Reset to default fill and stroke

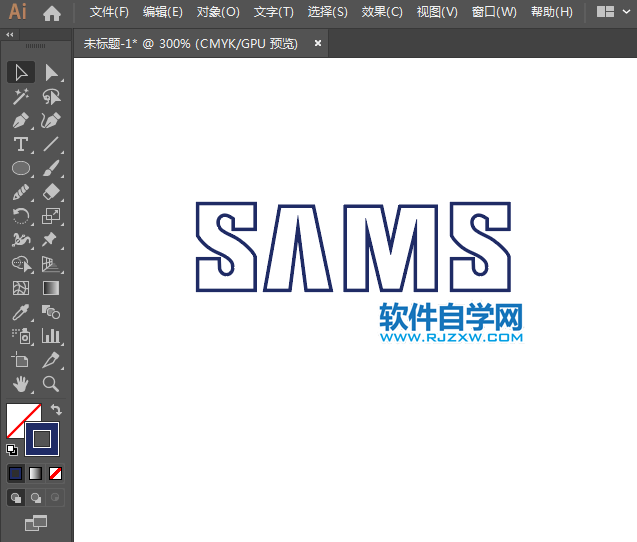tap(12, 450)
